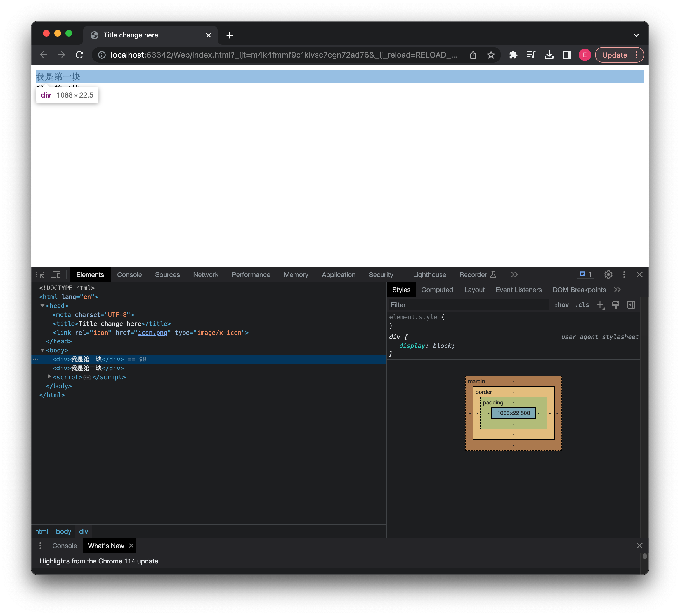Open the icon.png href link
The width and height of the screenshot is (680, 616).
152,332
